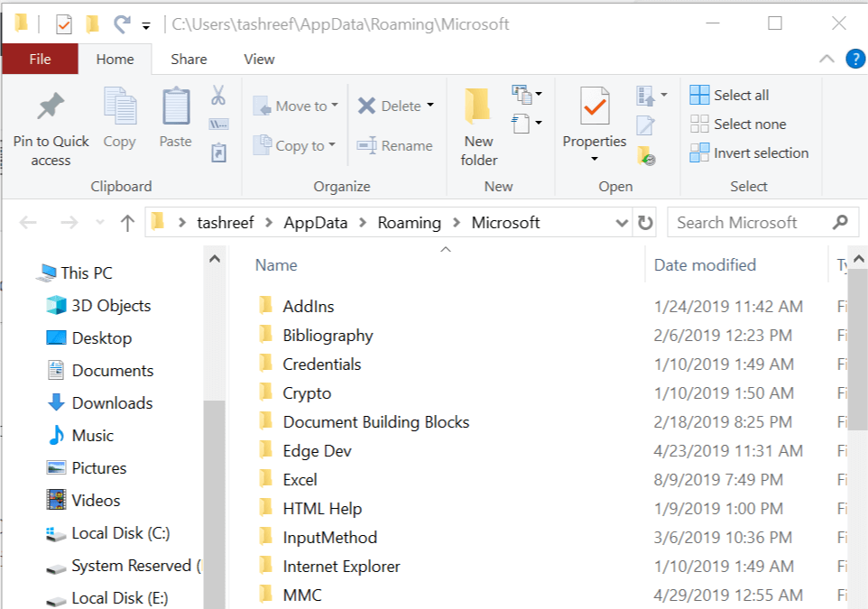Click the tashreef breadcrumb segment
Viewport: 868px width, 609px height.
click(226, 223)
